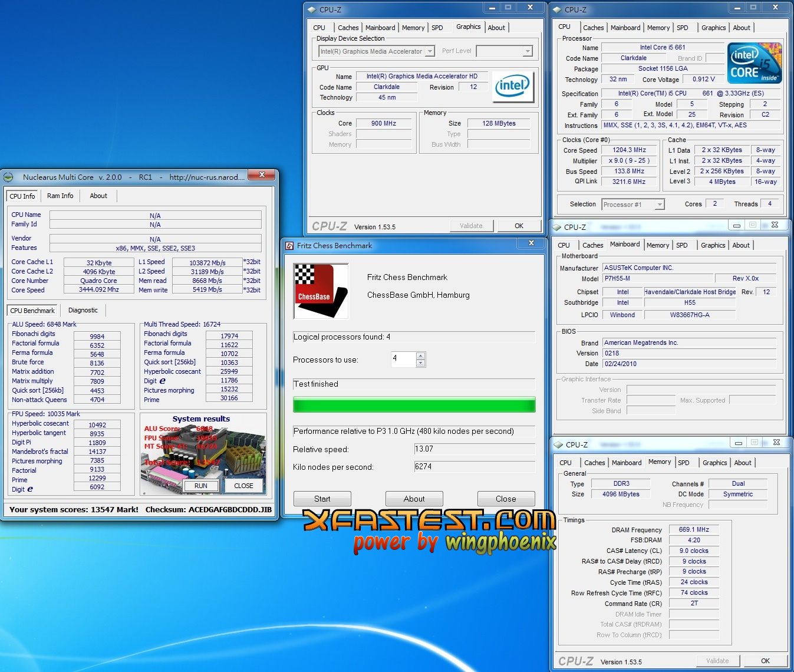Select the CPU Benchmark tab in Nuclearus
Viewport: 794px width, 672px height.
click(x=32, y=311)
